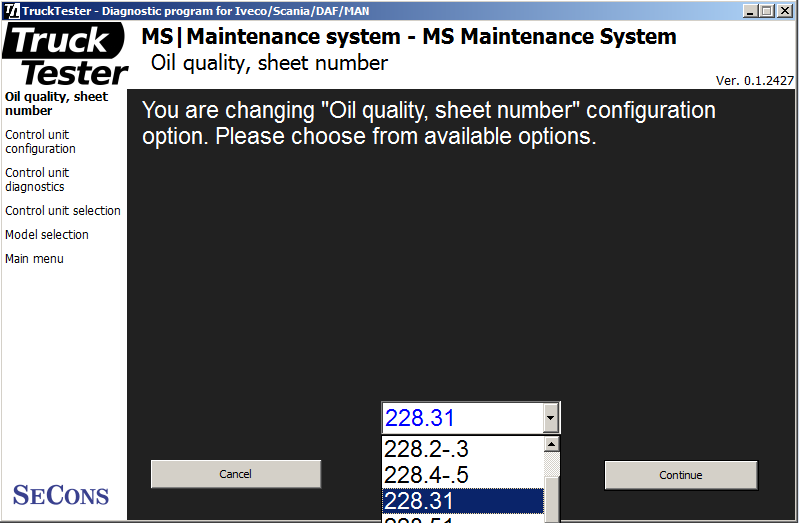Open the oil quality sheet number combo box arrow
The height and width of the screenshot is (523, 799).
550,418
